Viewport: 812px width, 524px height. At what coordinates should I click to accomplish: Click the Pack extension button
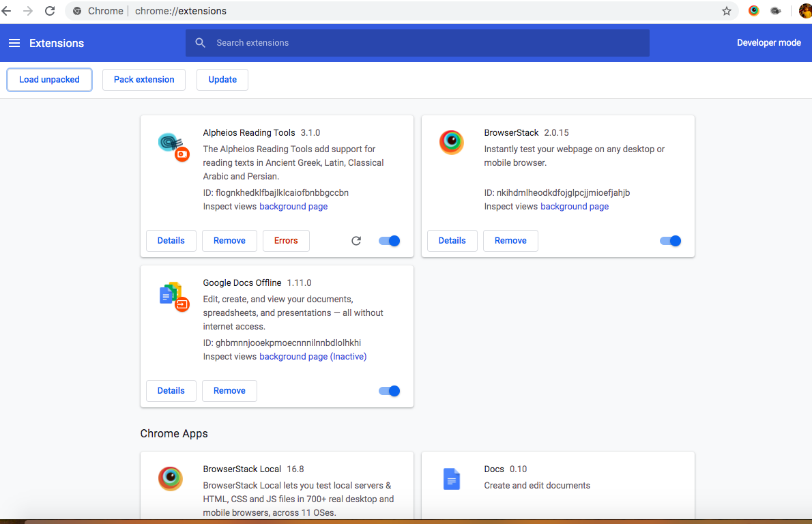coord(143,79)
